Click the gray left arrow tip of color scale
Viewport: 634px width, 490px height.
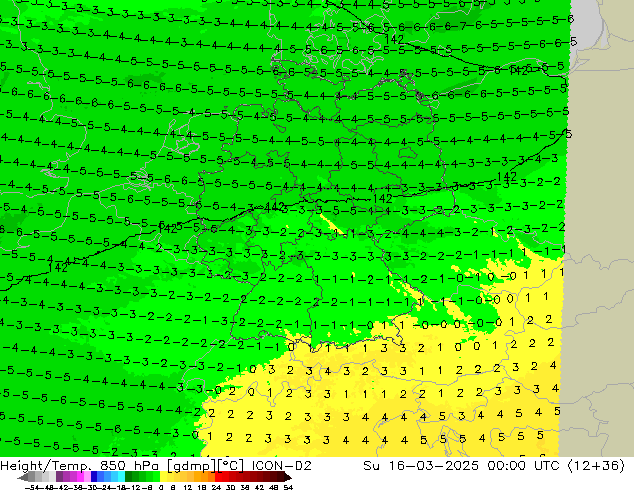[x=22, y=477]
